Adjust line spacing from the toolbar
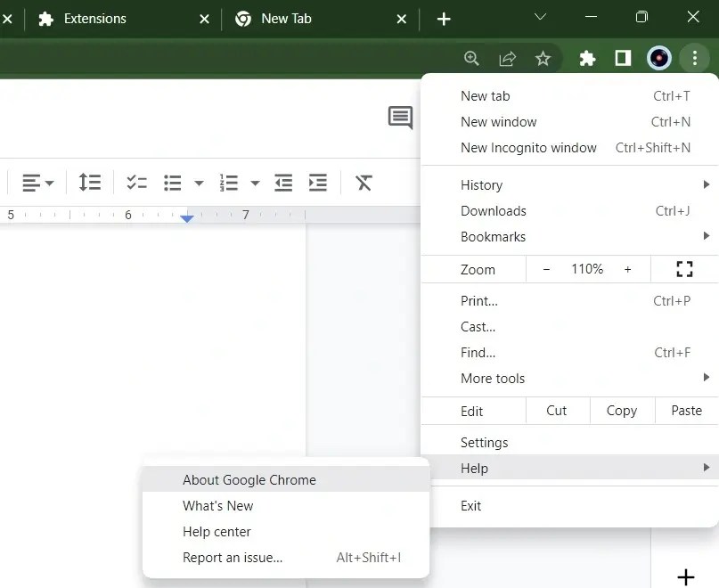Screen dimensions: 719x588 [x=90, y=182]
